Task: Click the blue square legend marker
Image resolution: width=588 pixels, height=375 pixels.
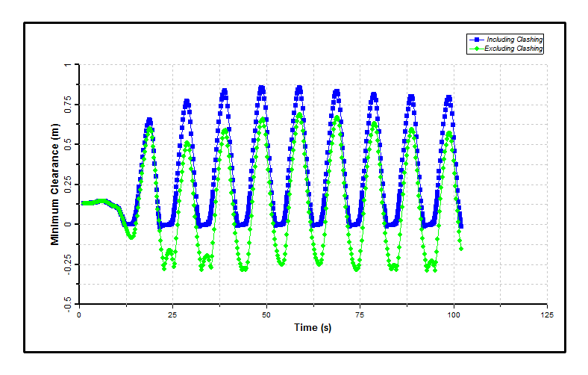Action: 477,40
